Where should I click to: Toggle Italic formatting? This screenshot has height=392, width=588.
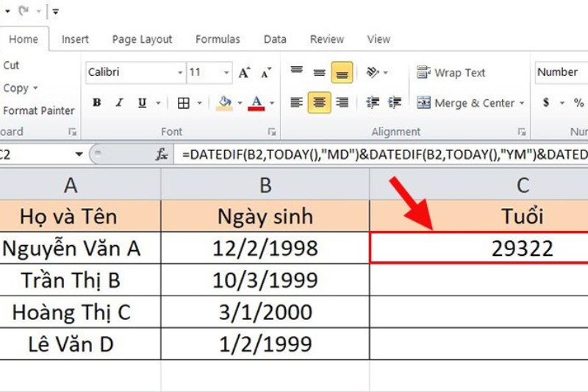click(119, 102)
